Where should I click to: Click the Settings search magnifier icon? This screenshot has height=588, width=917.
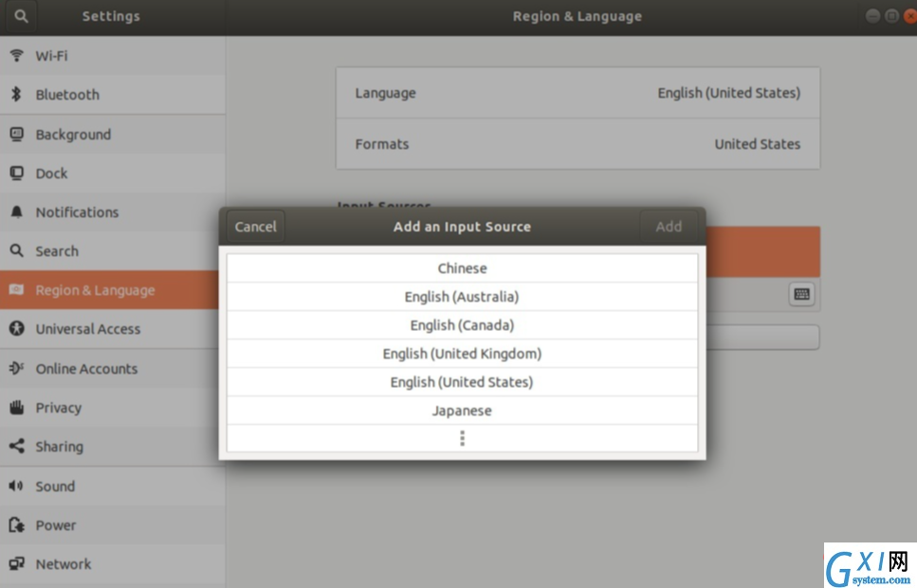coord(21,16)
